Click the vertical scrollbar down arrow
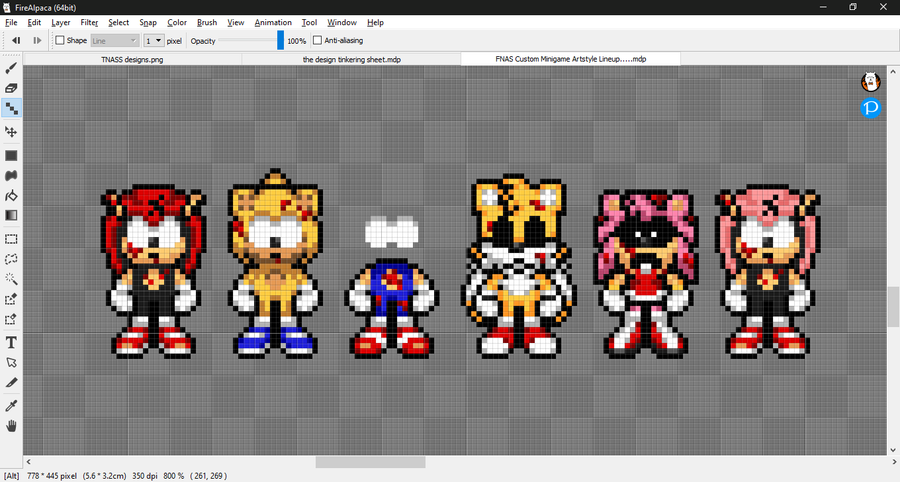The image size is (900, 482). coord(893,450)
